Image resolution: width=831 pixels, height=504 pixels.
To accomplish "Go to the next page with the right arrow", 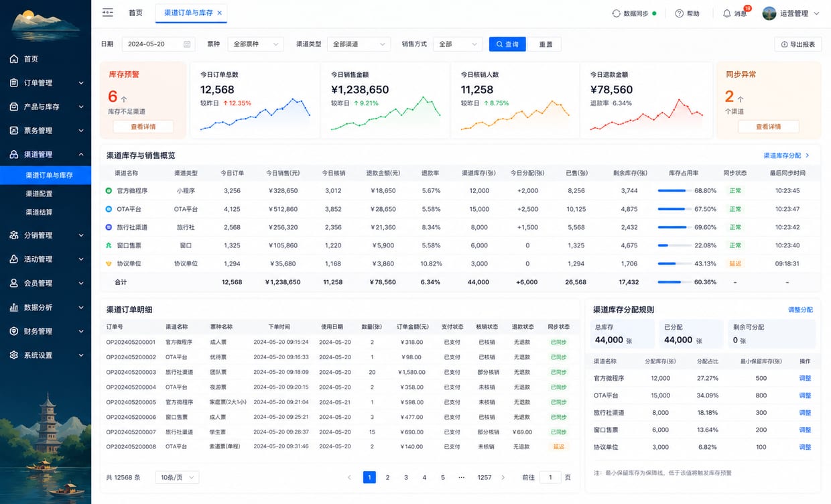I will coord(503,477).
